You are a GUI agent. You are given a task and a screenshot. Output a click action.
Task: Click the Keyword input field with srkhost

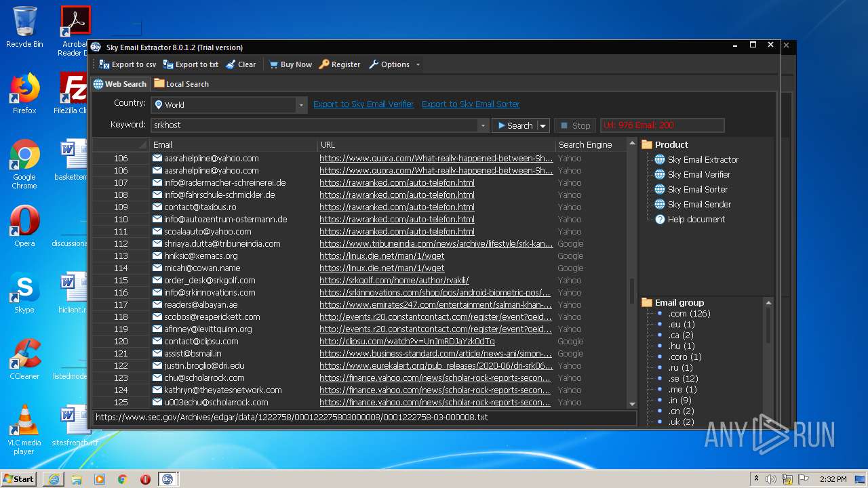[x=315, y=125]
